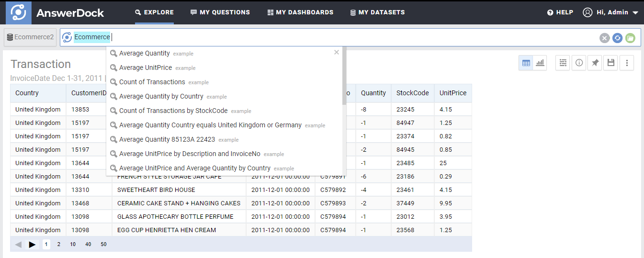
Task: Switch to chart view icon
Action: 540,63
